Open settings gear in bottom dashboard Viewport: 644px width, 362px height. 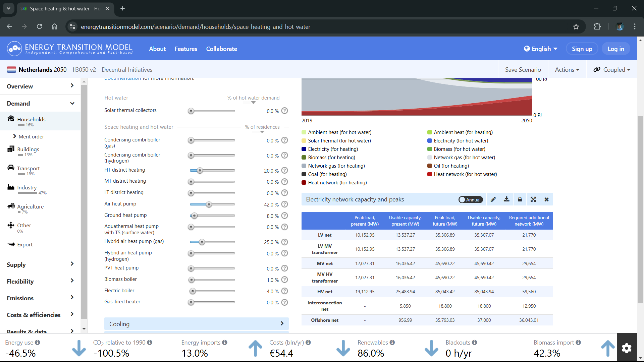pos(627,348)
